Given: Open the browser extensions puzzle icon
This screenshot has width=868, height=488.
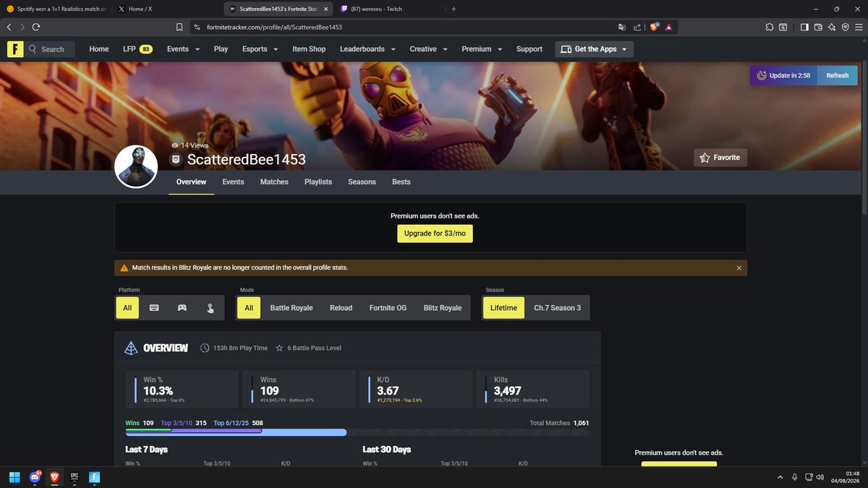Looking at the screenshot, I should [x=769, y=27].
